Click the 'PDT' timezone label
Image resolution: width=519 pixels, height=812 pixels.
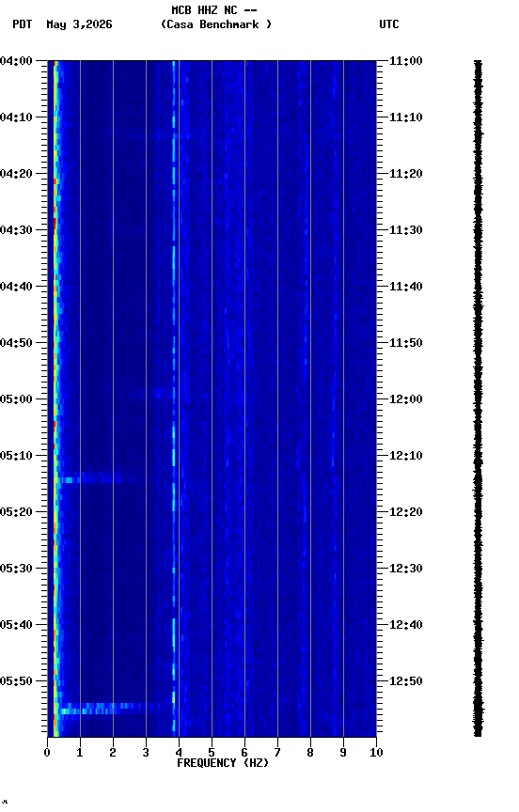click(23, 24)
